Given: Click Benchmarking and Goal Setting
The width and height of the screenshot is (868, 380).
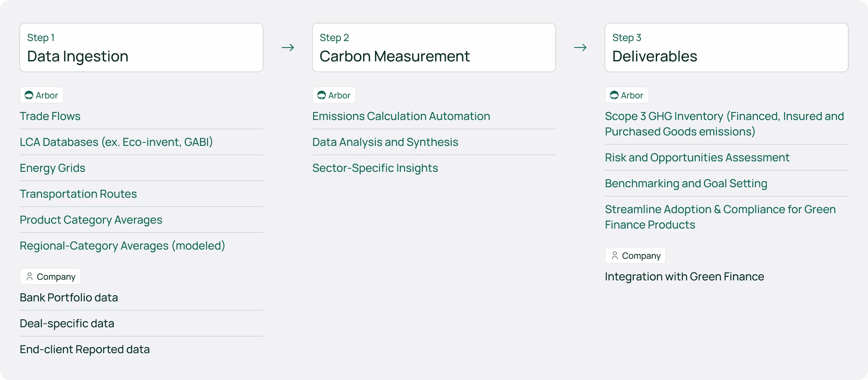Looking at the screenshot, I should point(686,184).
